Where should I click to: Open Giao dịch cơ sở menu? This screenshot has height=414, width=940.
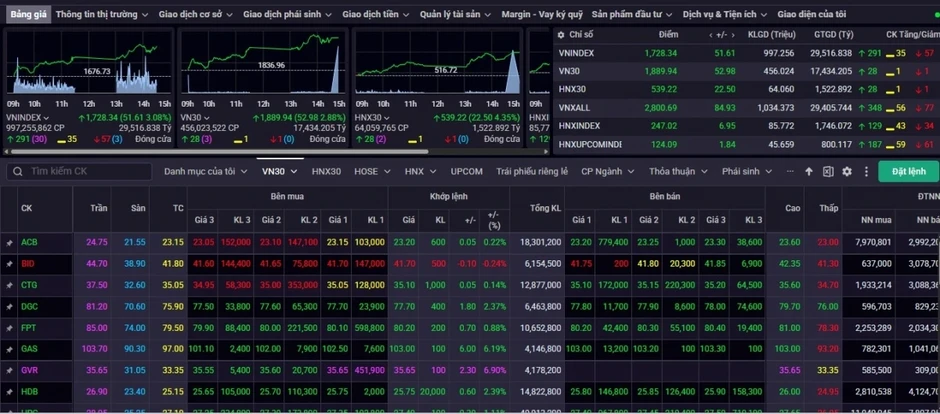coord(196,14)
